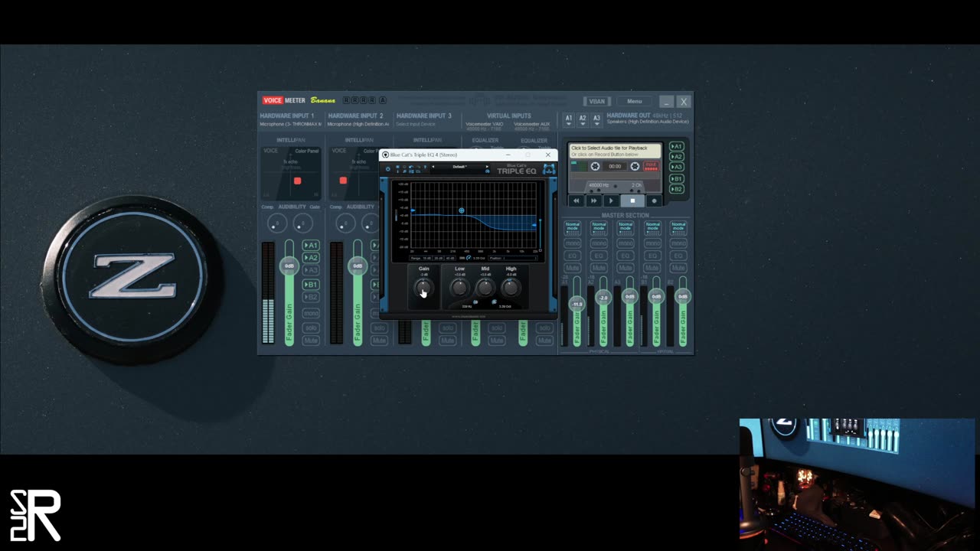980x551 pixels.
Task: Toggle B2 output on the cassette recorder
Action: click(677, 189)
